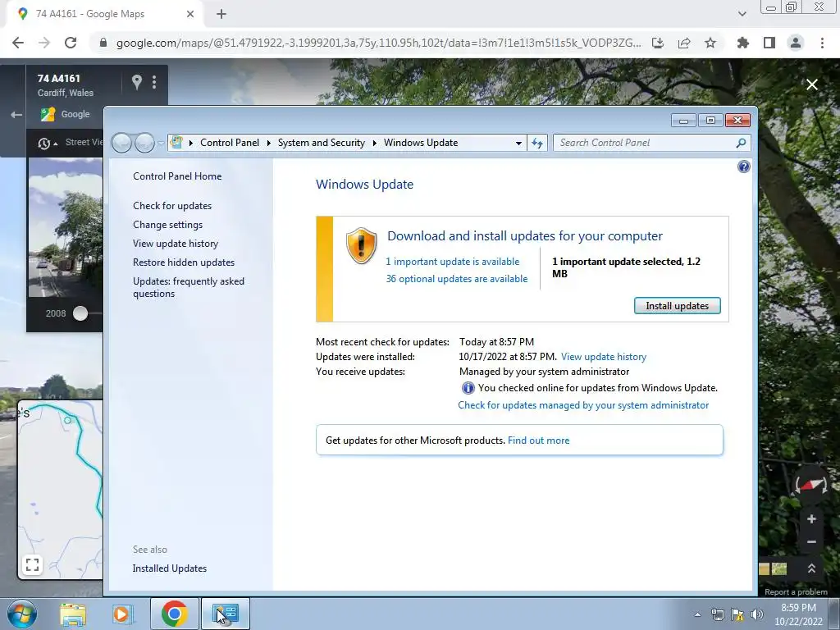
Task: Click the volume speaker tray icon
Action: pyautogui.click(x=757, y=614)
